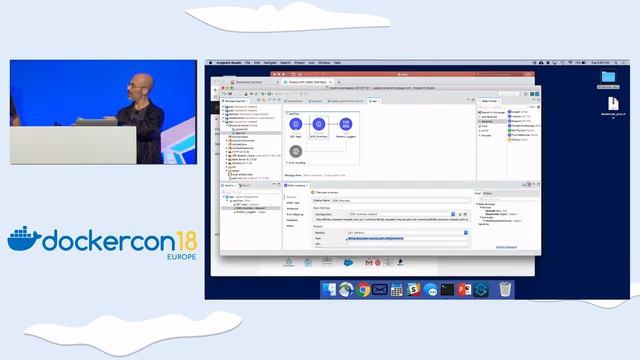Screen dimensions: 640x360
Task: Select ADM_inventory : Request row in Outline
Action: (251, 208)
